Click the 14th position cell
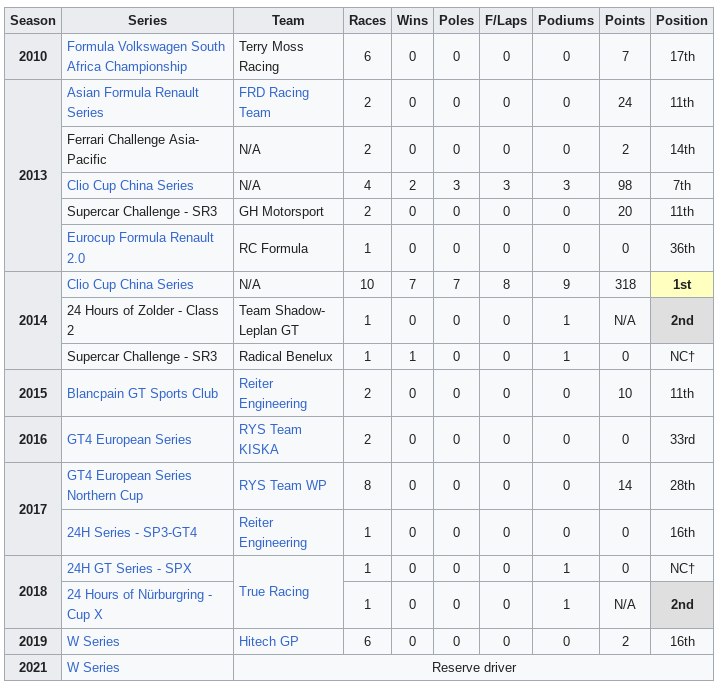 pos(682,149)
